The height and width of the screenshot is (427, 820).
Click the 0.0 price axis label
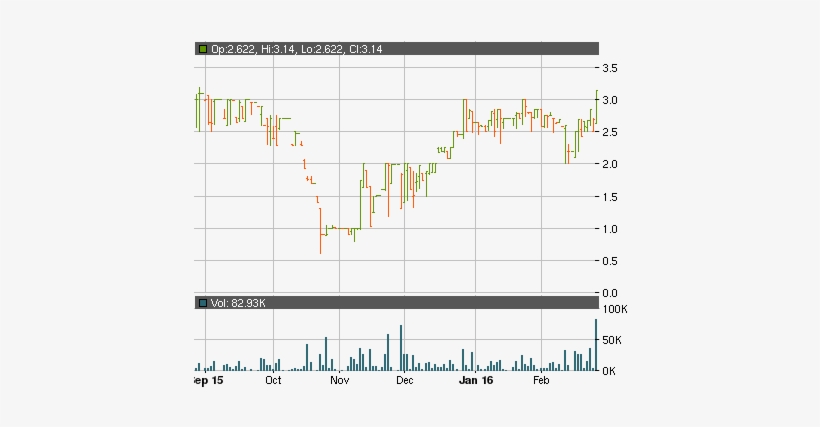(x=610, y=293)
